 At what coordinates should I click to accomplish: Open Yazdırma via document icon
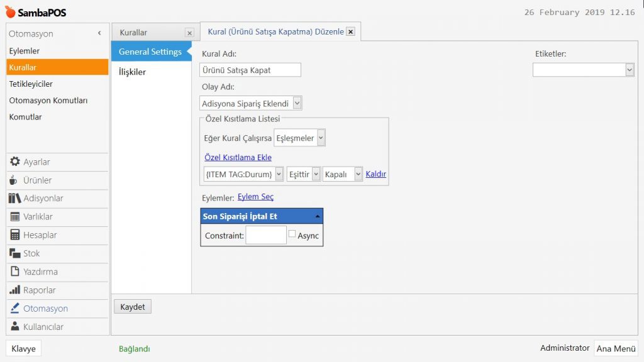pos(14,271)
